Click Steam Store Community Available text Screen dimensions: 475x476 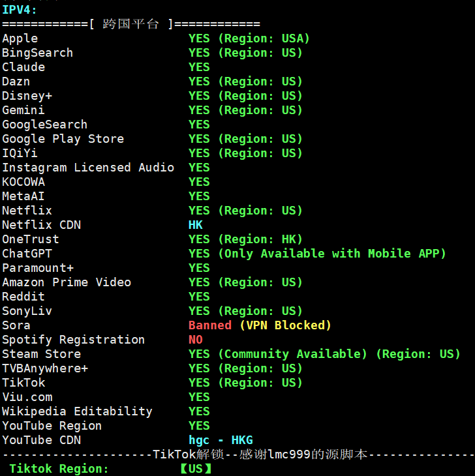coord(292,354)
